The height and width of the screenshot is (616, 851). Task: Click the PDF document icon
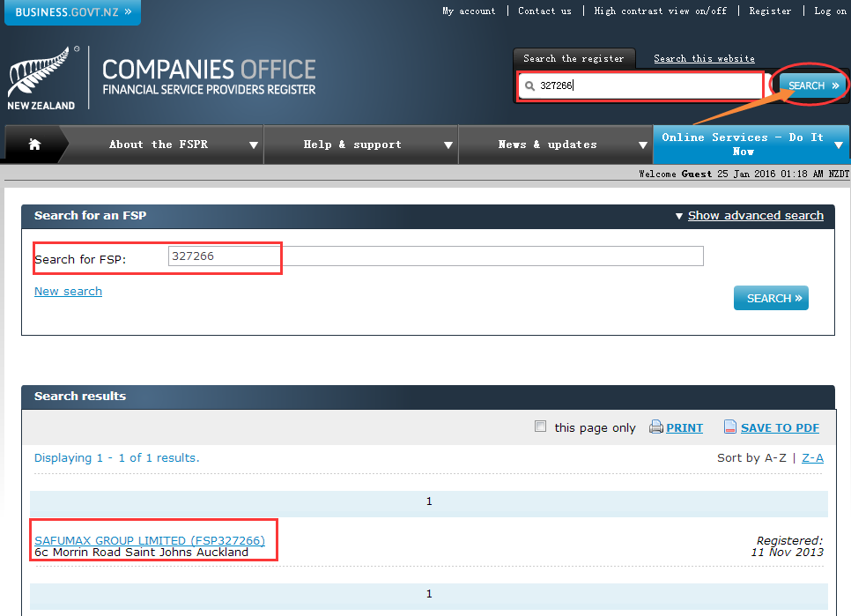tap(730, 427)
